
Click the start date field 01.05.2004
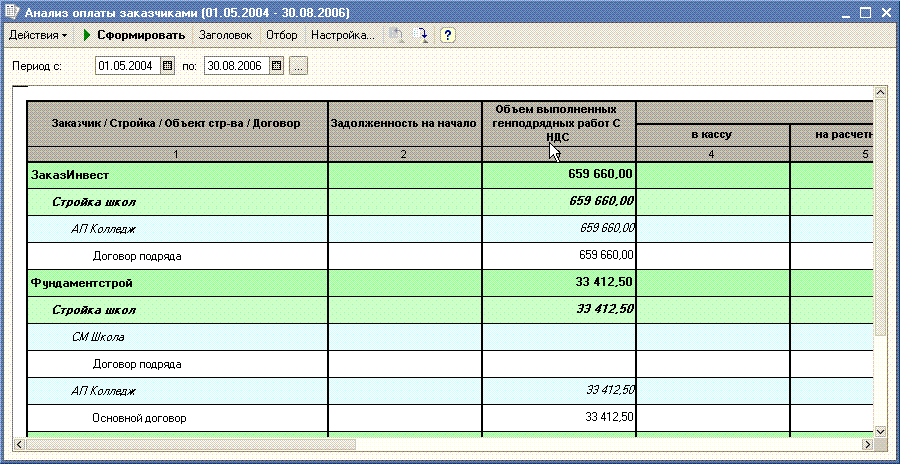click(x=128, y=66)
